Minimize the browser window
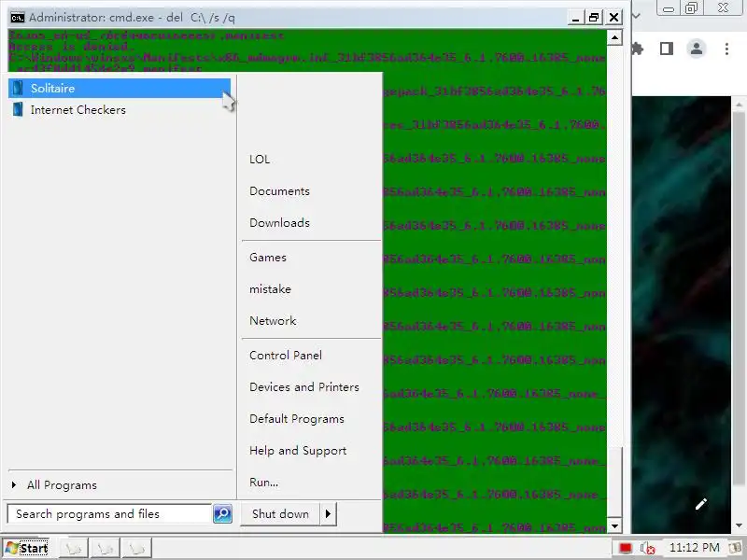747x560 pixels. [669, 8]
